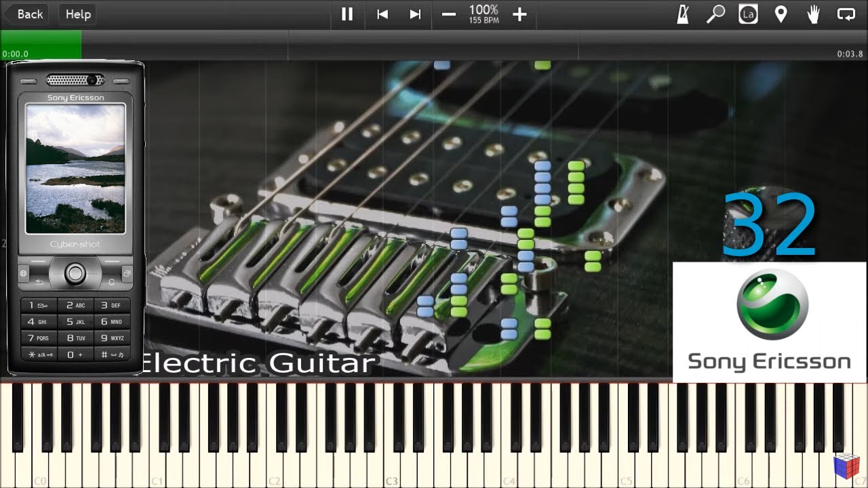Click the 0:00.0 elapsed time label
The height and width of the screenshot is (488, 868).
[16, 54]
